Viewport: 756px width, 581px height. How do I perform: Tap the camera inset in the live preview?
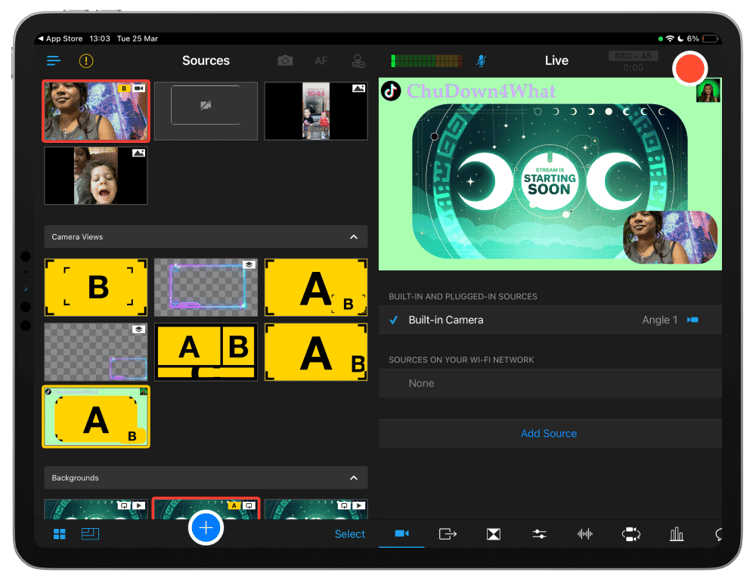(x=670, y=237)
